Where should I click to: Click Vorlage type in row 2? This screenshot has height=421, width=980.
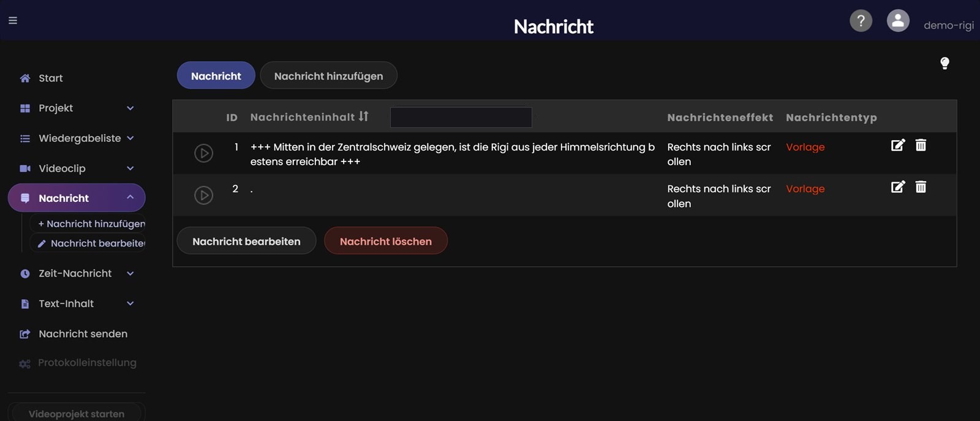point(805,188)
